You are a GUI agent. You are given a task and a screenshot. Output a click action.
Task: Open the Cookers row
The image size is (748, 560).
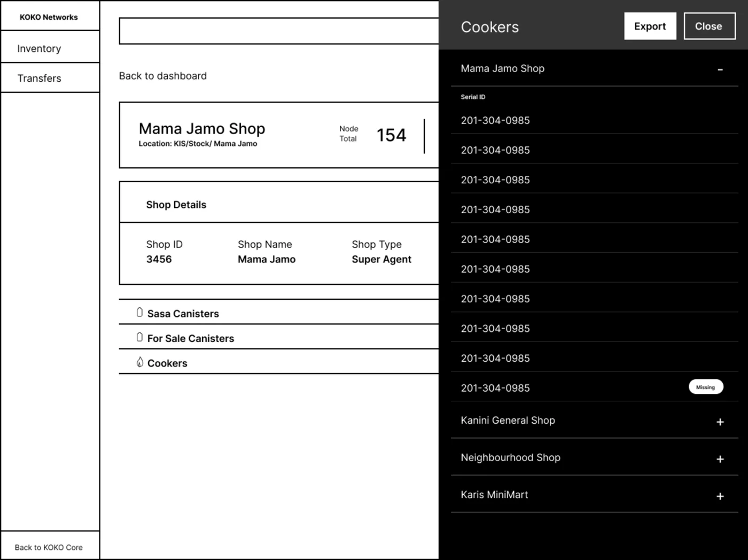pos(279,362)
